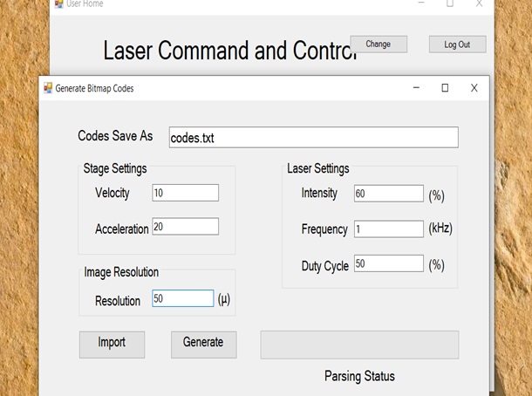Close the Generate Bitmap Codes dialog
This screenshot has height=396, width=532.
click(474, 88)
